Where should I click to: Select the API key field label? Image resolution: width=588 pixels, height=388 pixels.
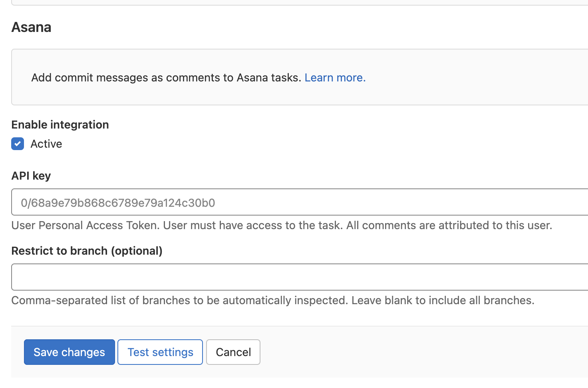[x=31, y=176]
